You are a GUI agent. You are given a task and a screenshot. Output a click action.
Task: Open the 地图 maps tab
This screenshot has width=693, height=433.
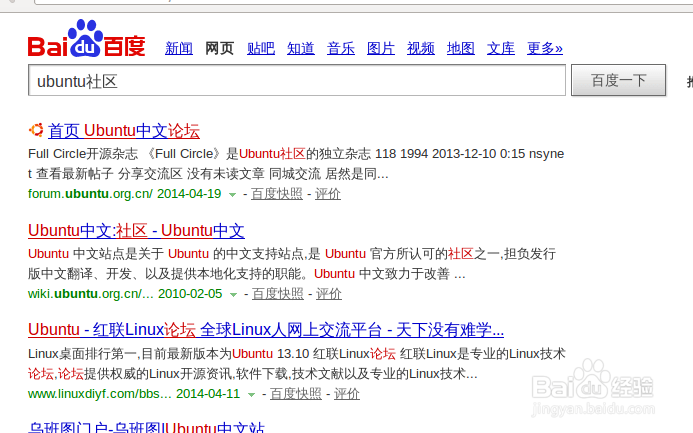(461, 48)
